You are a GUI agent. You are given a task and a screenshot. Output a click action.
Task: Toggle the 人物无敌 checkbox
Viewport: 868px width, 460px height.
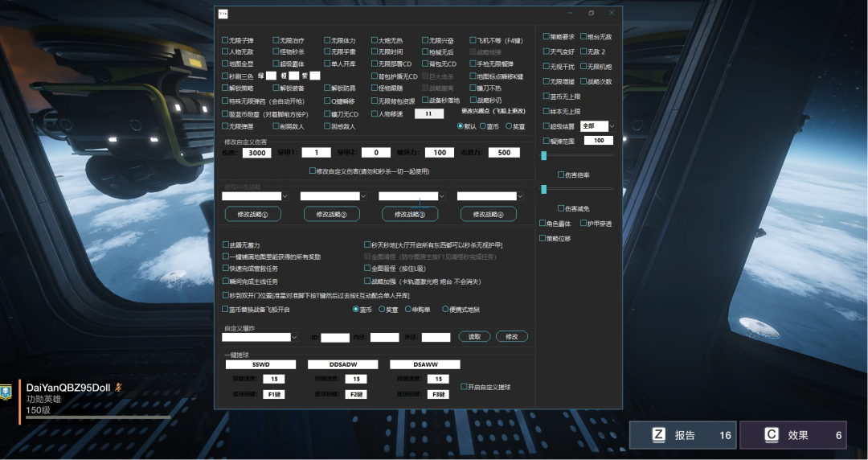pyautogui.click(x=226, y=51)
